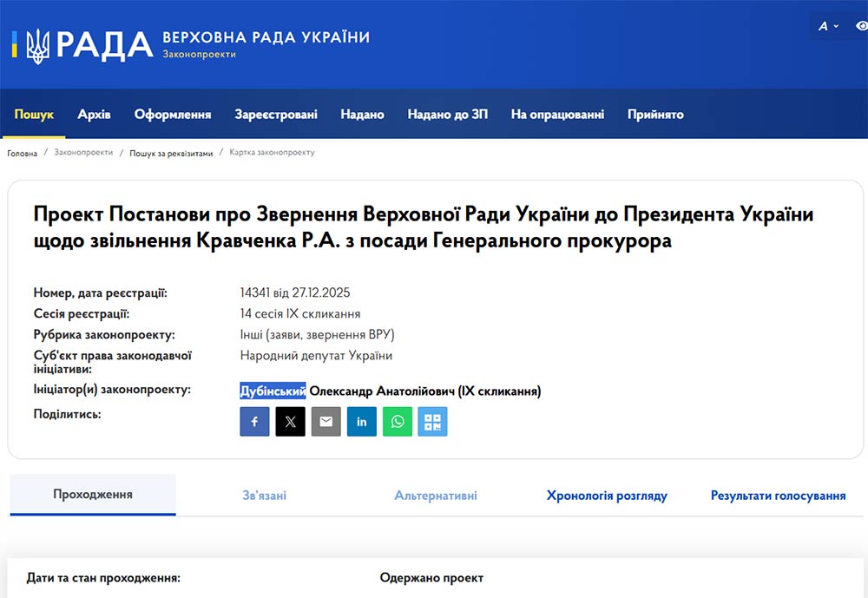Viewport: 868px width, 598px height.
Task: Select the Прийнято menu item
Action: pos(655,115)
